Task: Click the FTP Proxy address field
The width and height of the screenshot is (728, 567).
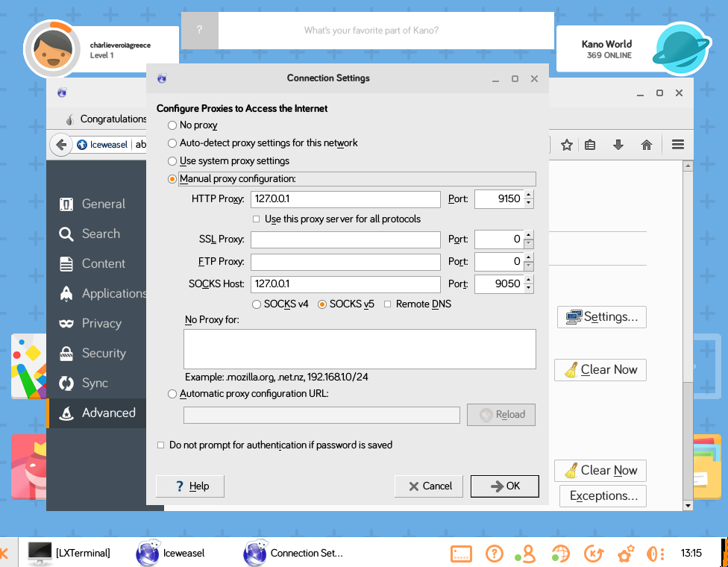Action: [345, 262]
